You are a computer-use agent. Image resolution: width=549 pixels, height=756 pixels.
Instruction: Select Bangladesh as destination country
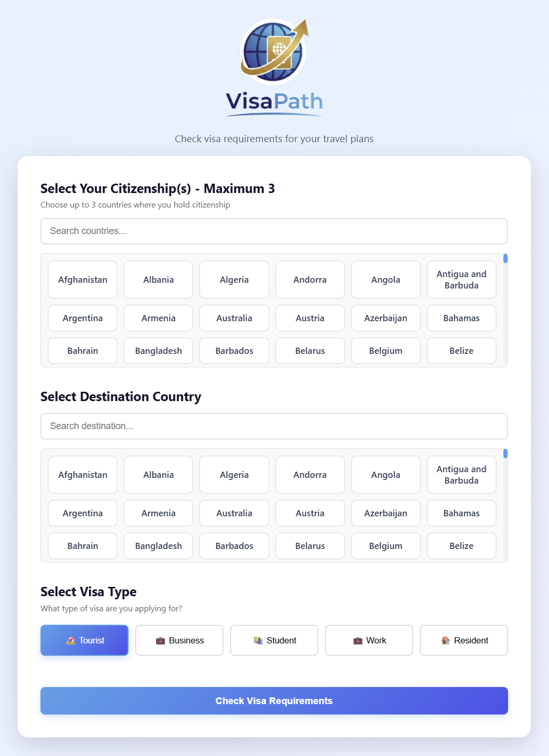coord(159,546)
